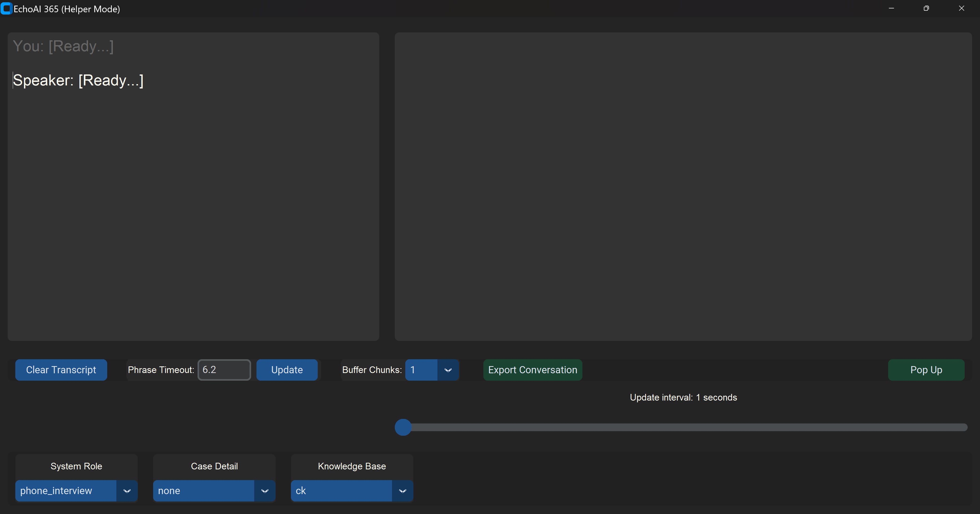Click the Pop Up button icon

tap(927, 370)
